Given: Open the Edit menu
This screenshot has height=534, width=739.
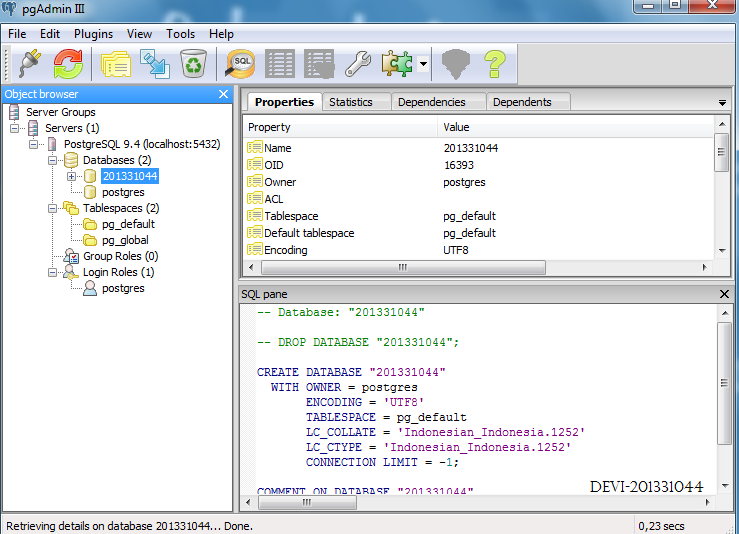Looking at the screenshot, I should click(50, 34).
